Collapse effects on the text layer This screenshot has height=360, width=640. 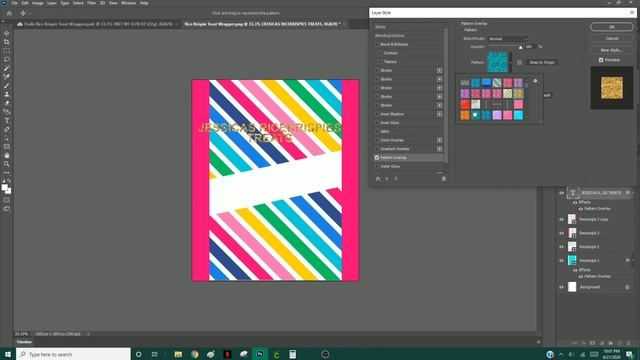click(633, 193)
